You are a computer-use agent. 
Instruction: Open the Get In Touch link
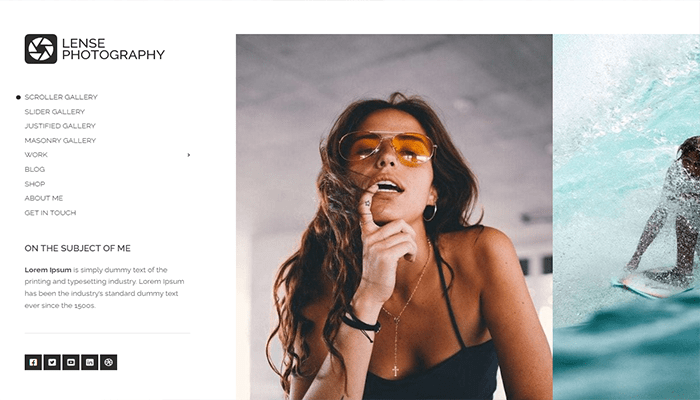(x=50, y=212)
